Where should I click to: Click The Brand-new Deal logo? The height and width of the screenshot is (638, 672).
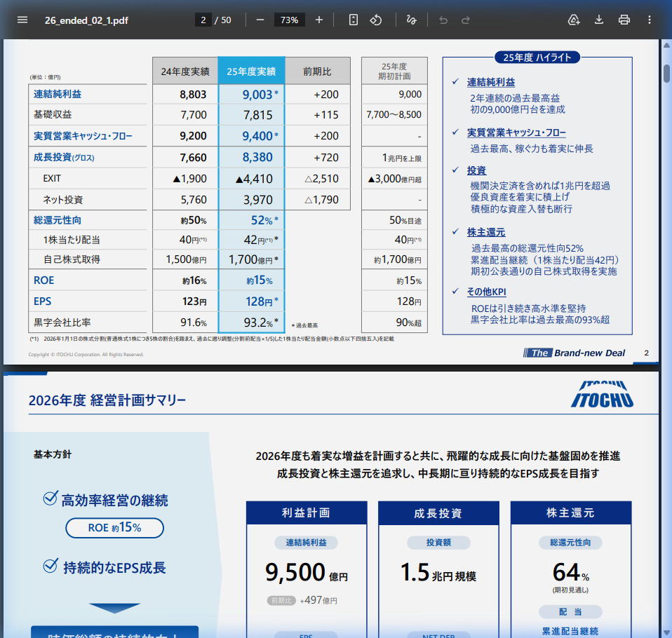(574, 353)
